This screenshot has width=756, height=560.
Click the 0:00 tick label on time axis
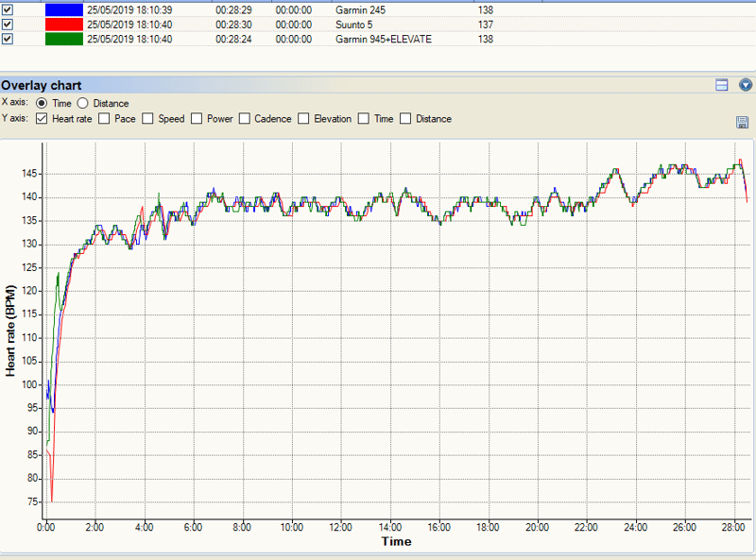coord(45,527)
